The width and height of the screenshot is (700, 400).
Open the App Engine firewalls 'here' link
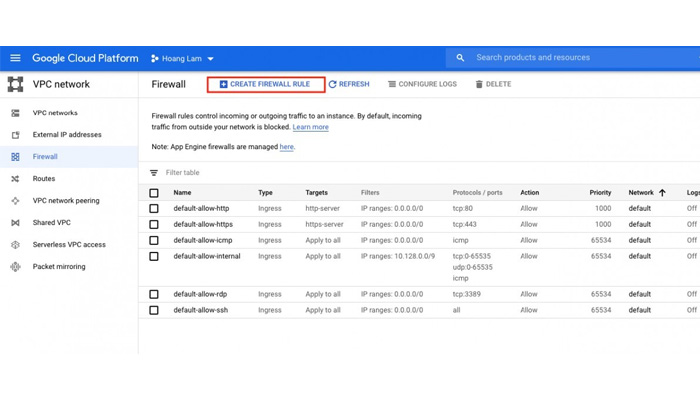coord(287,147)
